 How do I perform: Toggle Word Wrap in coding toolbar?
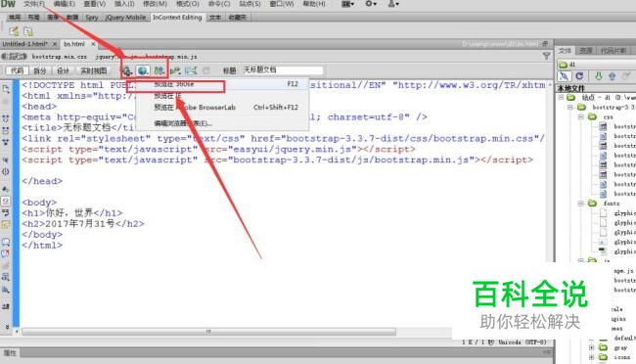point(6,212)
